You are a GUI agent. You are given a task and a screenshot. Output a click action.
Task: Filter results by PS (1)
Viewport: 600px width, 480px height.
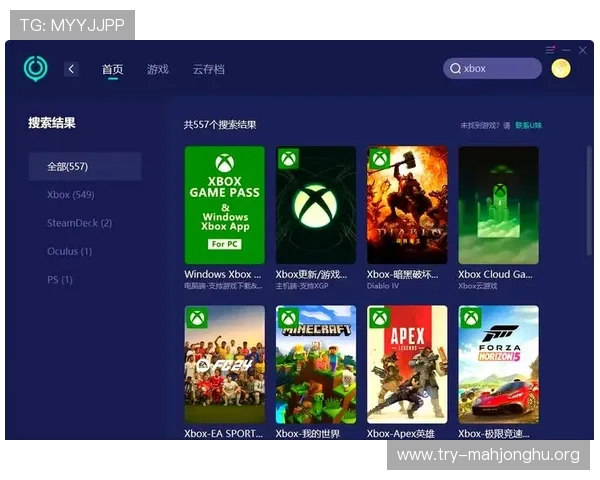tap(60, 280)
